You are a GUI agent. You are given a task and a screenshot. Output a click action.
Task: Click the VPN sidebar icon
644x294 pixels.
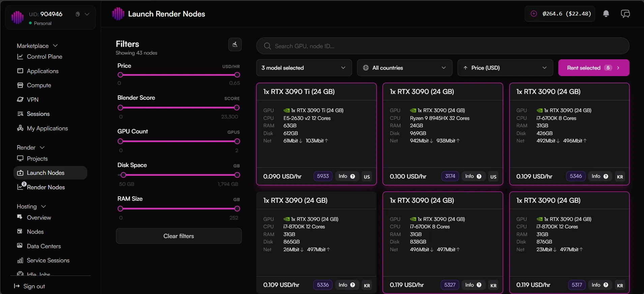coord(20,100)
